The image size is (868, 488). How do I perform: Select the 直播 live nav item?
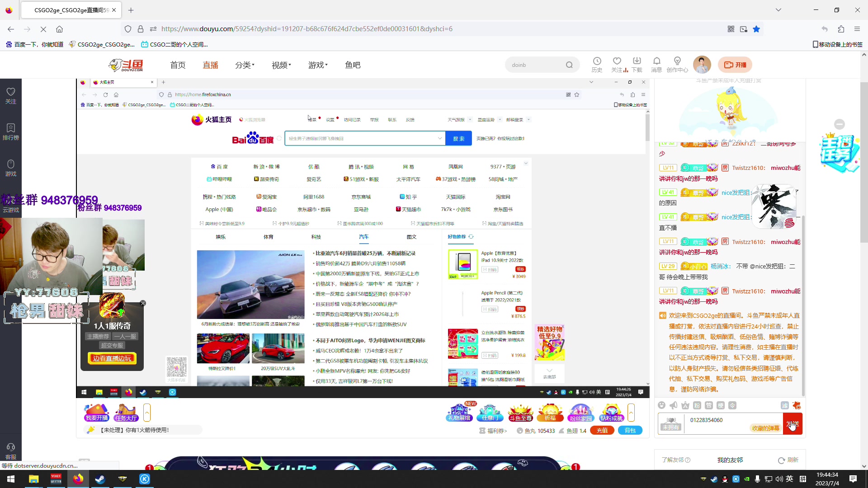210,65
